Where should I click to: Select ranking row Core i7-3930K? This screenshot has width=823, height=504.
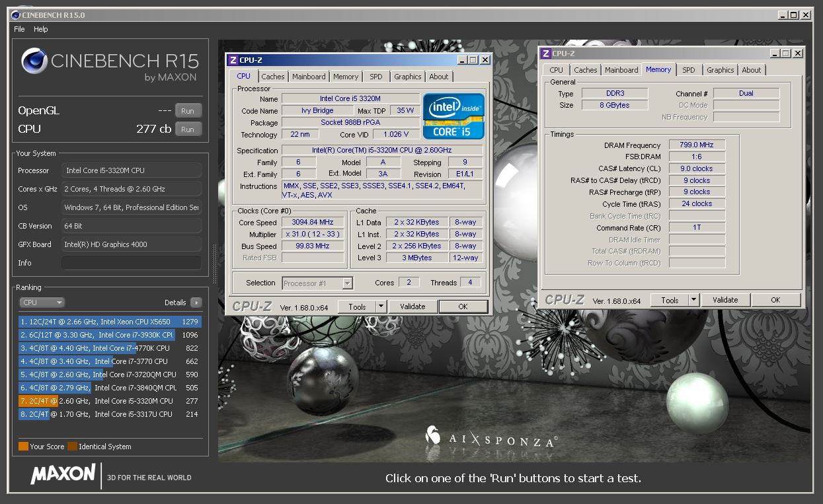[110, 335]
